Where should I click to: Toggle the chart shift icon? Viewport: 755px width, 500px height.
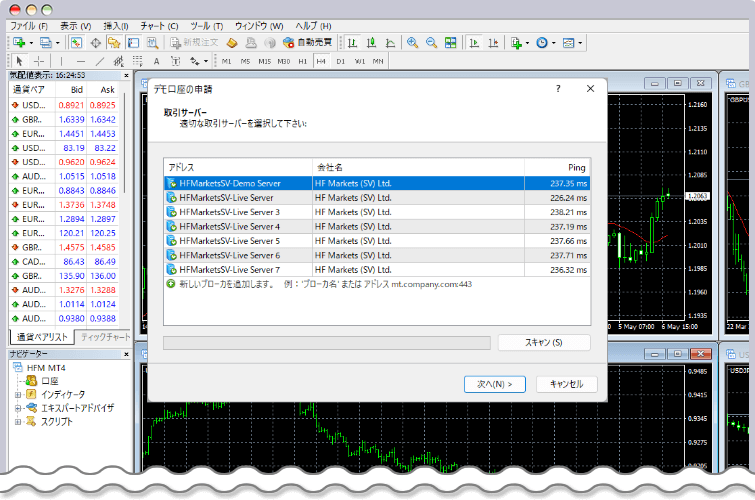(493, 43)
